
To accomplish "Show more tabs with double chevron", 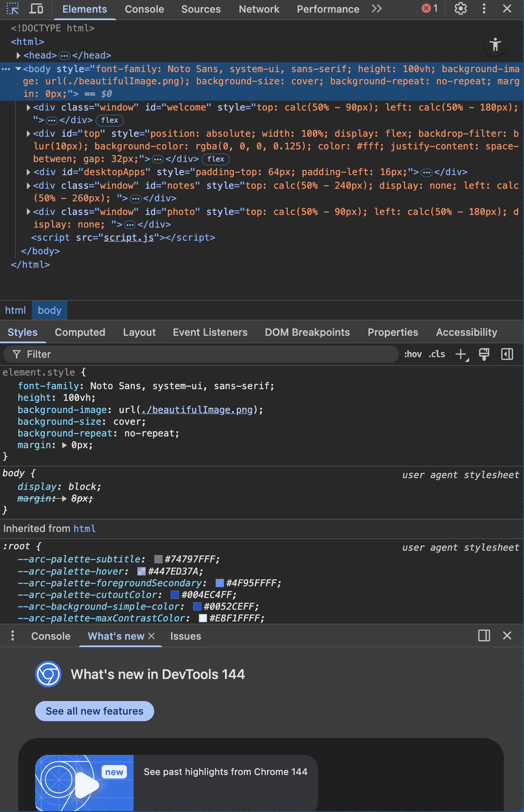I will [377, 9].
